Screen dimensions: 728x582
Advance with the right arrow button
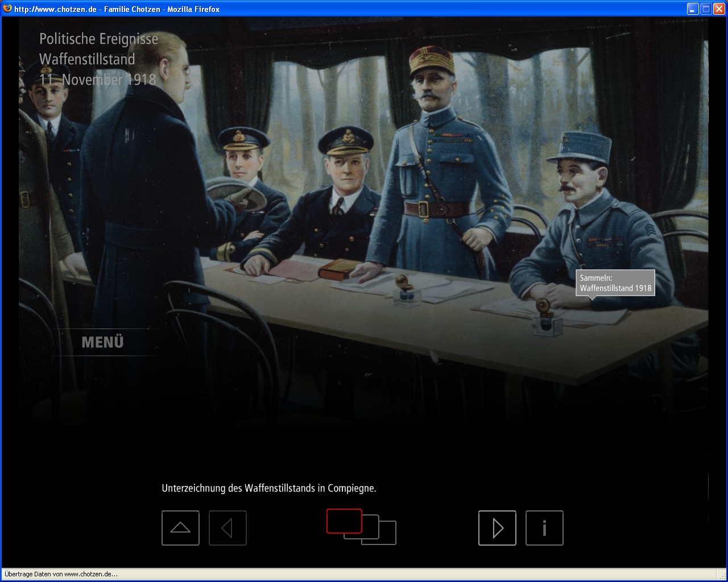(x=497, y=528)
